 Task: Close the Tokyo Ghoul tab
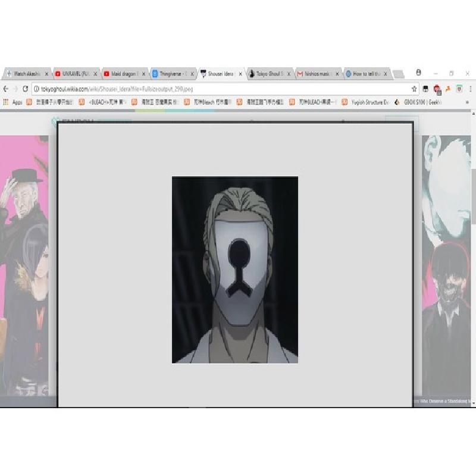tap(289, 74)
